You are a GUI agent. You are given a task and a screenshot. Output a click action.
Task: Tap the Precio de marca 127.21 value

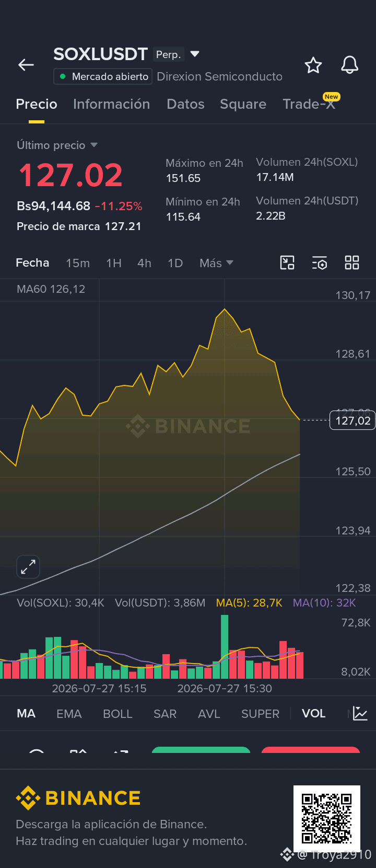(x=123, y=226)
